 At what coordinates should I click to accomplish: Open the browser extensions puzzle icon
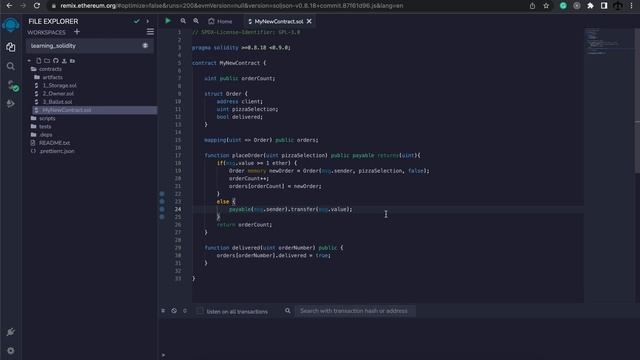click(590, 6)
